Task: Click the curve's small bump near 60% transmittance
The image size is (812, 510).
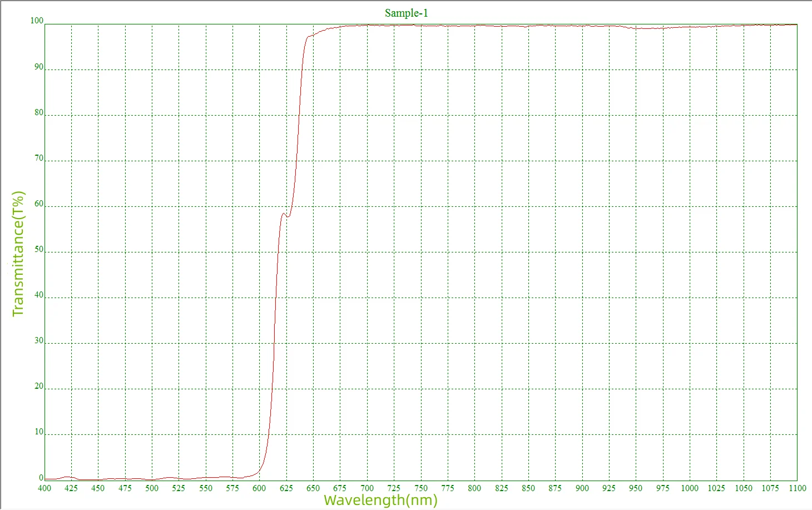Action: (285, 214)
